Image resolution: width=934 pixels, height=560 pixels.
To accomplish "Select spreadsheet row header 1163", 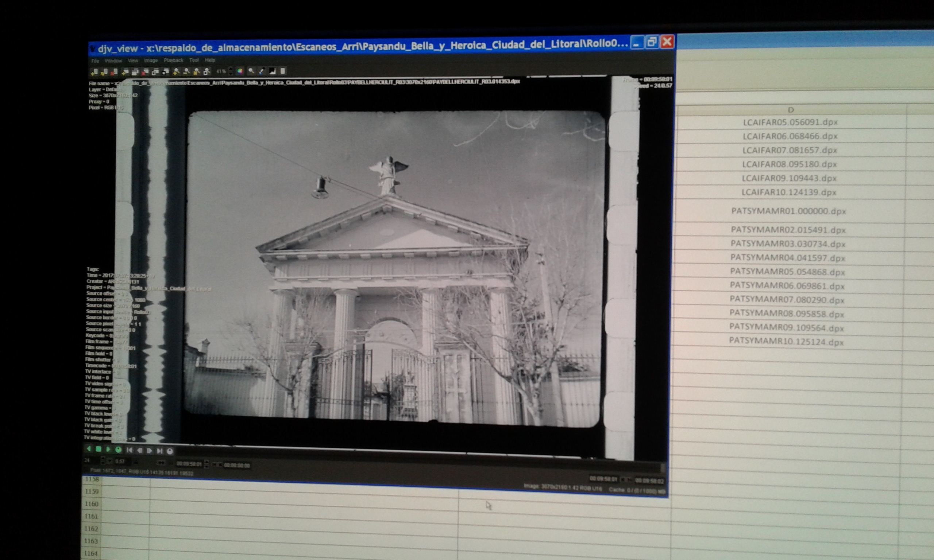I will tap(91, 541).
